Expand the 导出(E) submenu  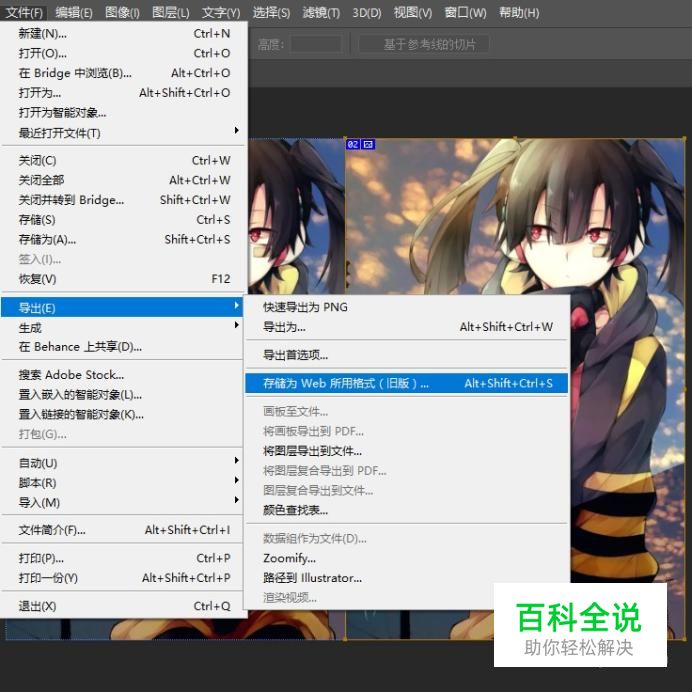[x=122, y=308]
